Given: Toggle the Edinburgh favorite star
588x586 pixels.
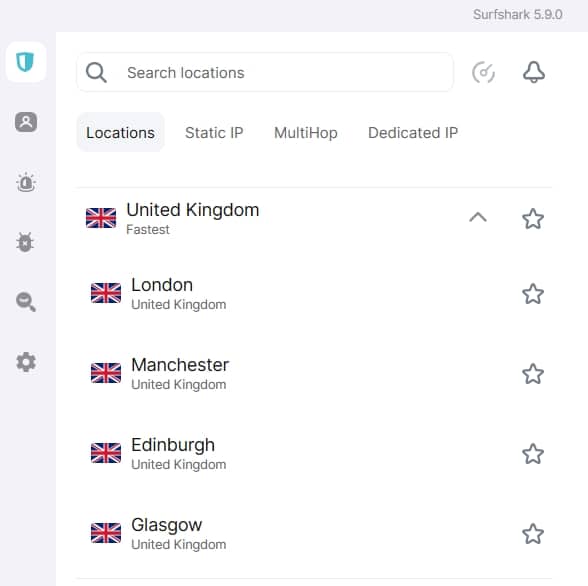Looking at the screenshot, I should (x=533, y=454).
